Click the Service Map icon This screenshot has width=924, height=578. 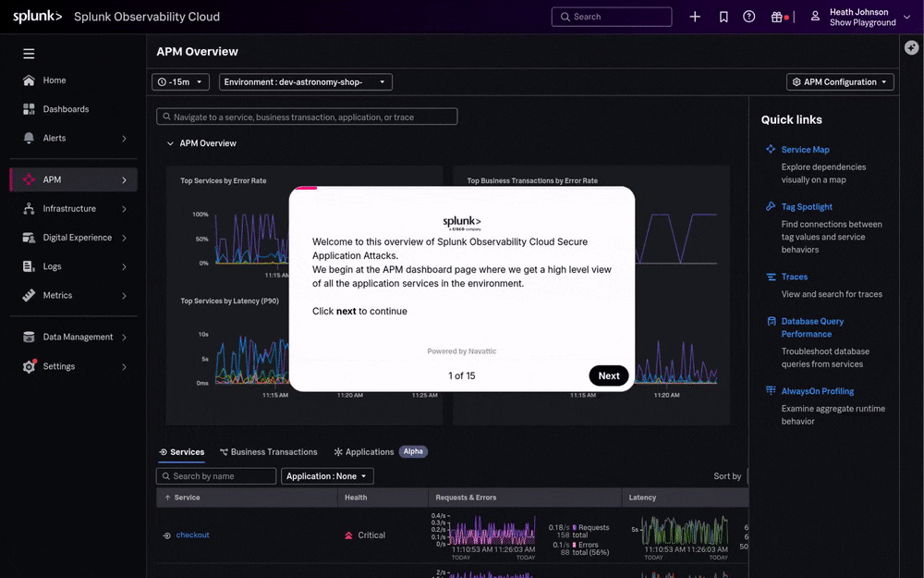[x=771, y=149]
